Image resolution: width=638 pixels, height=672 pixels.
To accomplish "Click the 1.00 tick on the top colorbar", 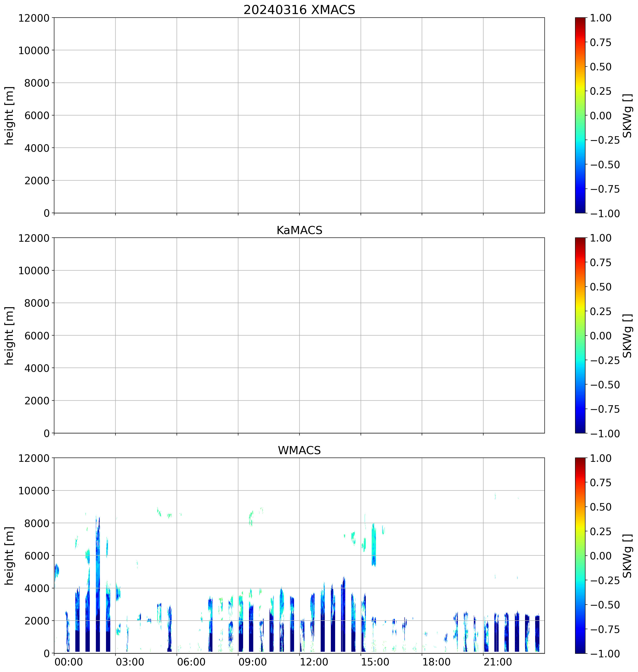I will pos(601,18).
